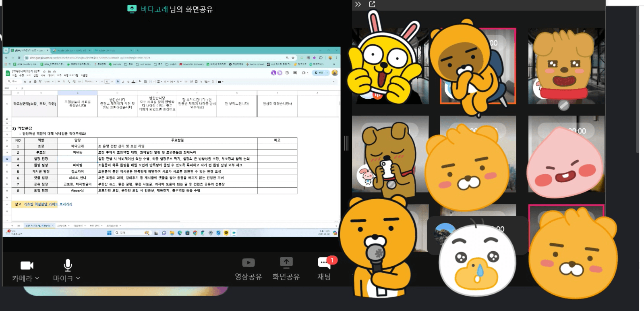Screen dimensions: 644x311
Task: Click the font size field showing 12
Action: (107, 81)
